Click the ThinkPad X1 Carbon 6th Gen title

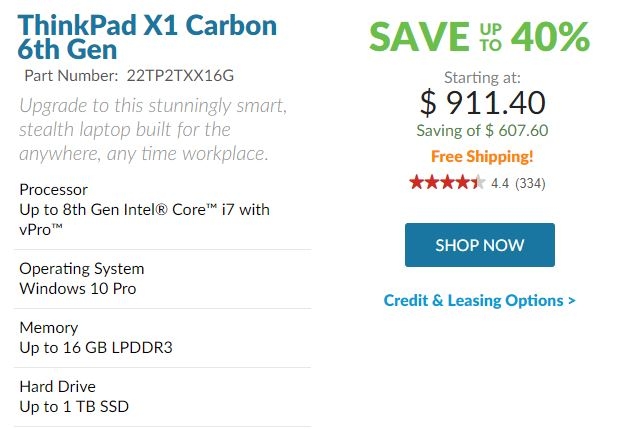pos(147,37)
